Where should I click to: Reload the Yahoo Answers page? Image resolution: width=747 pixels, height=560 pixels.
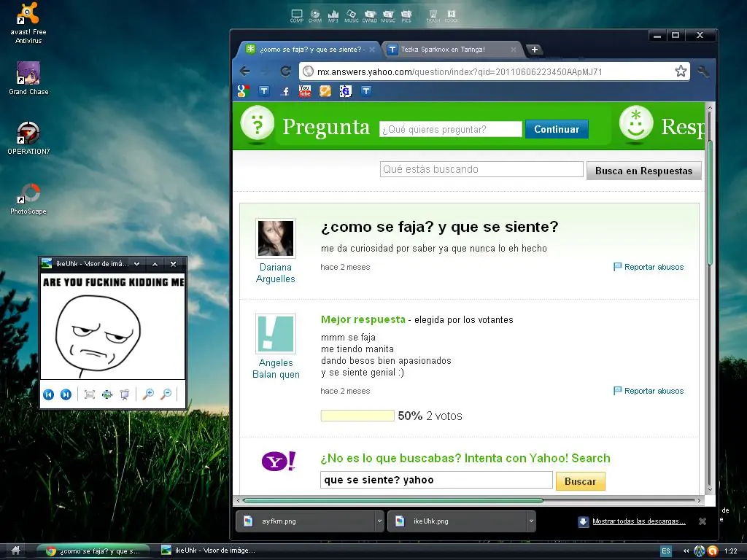285,71
